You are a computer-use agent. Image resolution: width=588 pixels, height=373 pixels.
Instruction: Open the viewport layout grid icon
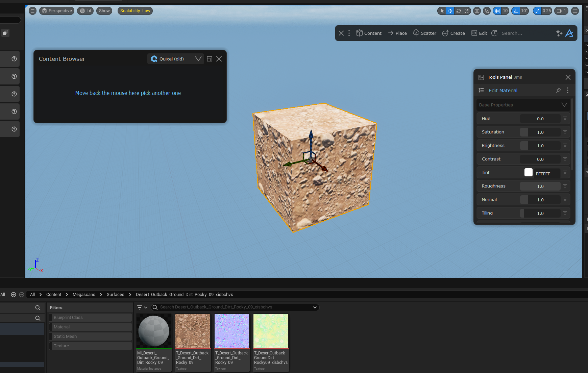[575, 11]
